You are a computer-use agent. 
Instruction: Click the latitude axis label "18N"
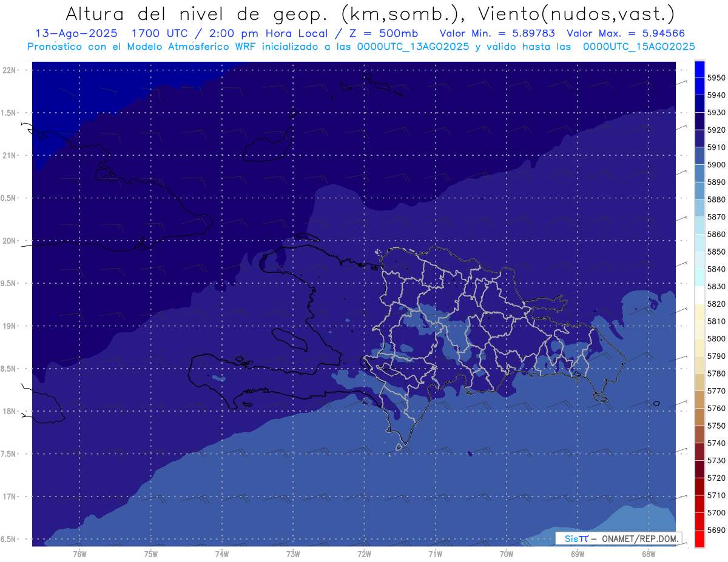[x=9, y=411]
